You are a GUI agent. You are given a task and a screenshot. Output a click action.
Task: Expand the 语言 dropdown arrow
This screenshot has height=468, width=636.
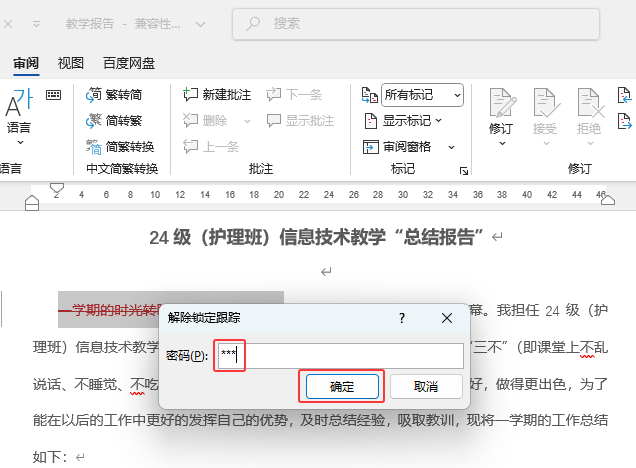click(x=20, y=142)
